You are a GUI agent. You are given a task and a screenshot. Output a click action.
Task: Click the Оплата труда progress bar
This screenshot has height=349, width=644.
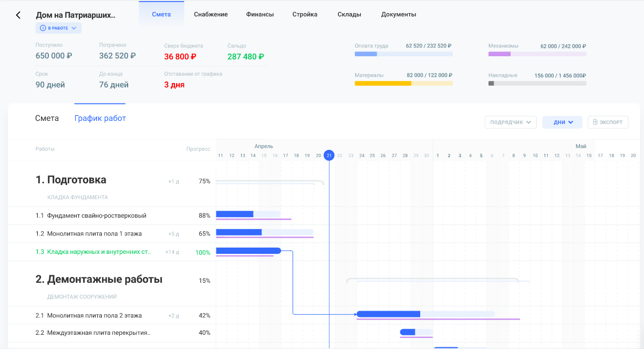[x=403, y=54]
